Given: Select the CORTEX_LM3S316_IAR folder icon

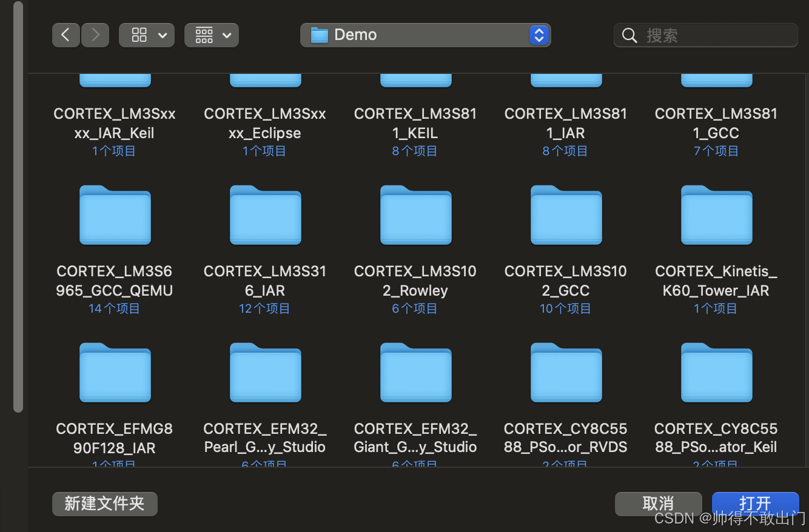Looking at the screenshot, I should [266, 215].
